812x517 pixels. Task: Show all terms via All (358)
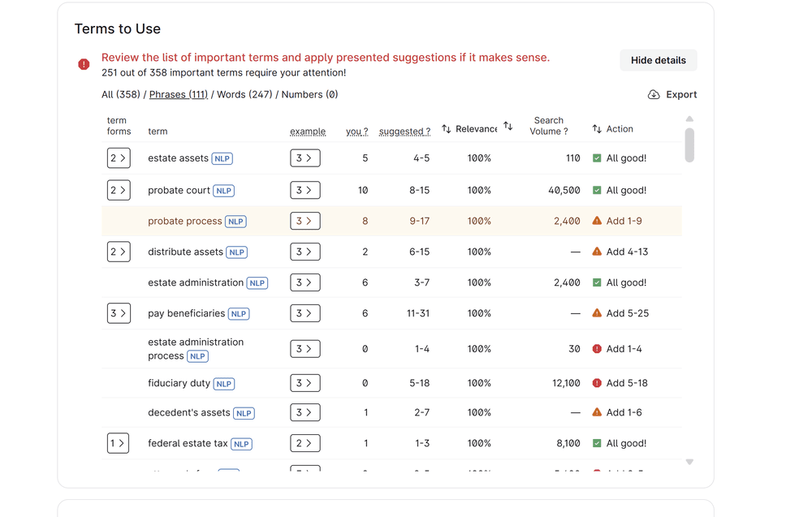click(x=120, y=95)
